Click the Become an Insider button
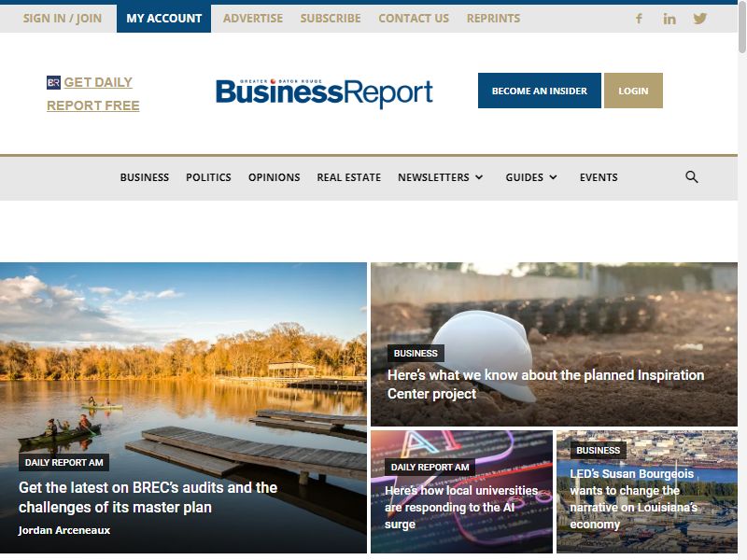The image size is (747, 560). (x=540, y=91)
